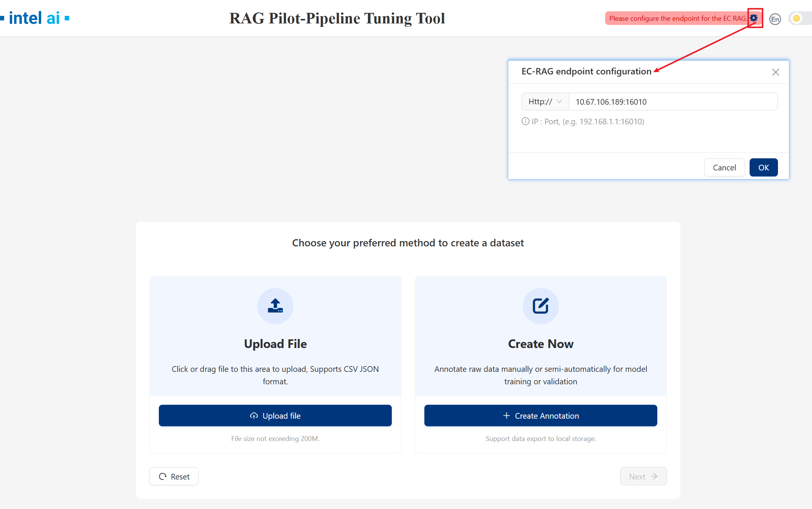Click the plus icon on Create Annotation button

tap(506, 415)
